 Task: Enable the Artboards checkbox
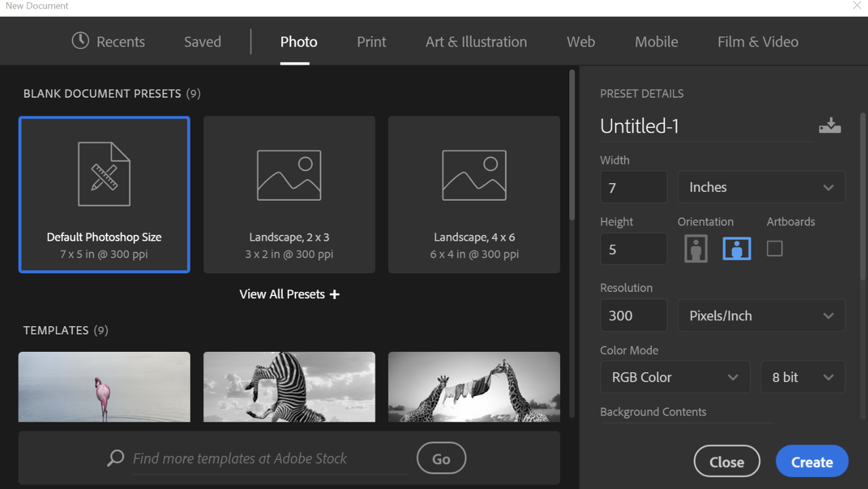[x=774, y=249]
